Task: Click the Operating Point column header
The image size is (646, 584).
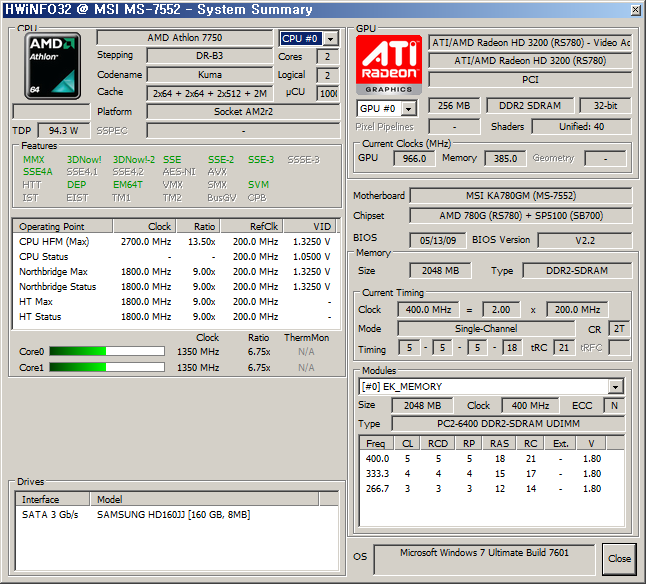Action: pos(63,227)
